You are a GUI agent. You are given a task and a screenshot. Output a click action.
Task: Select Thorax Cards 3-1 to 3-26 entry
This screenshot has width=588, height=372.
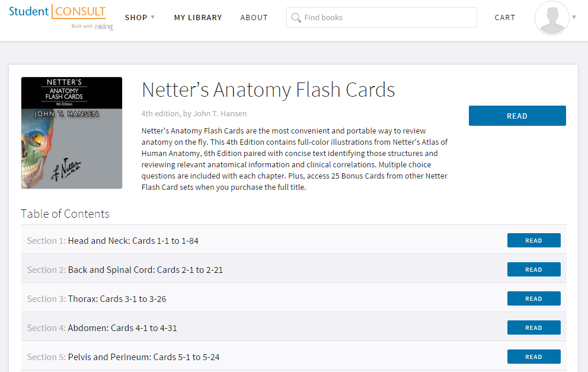117,299
